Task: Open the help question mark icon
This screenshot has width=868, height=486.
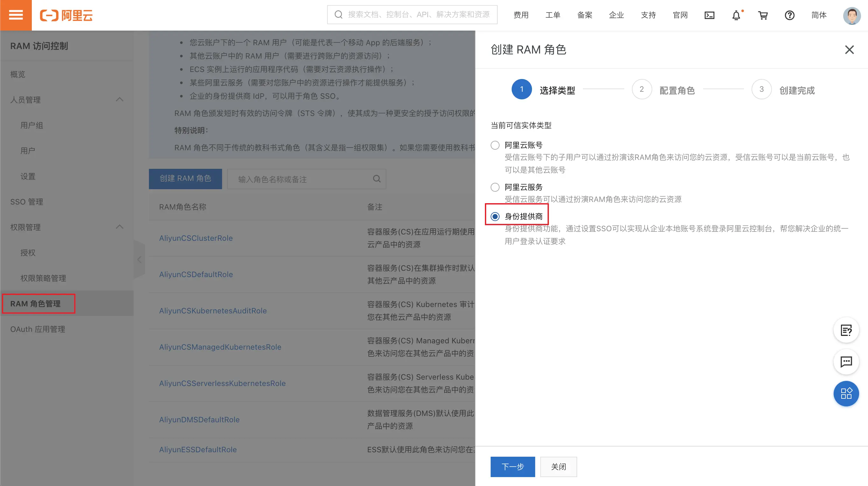Action: pos(789,15)
